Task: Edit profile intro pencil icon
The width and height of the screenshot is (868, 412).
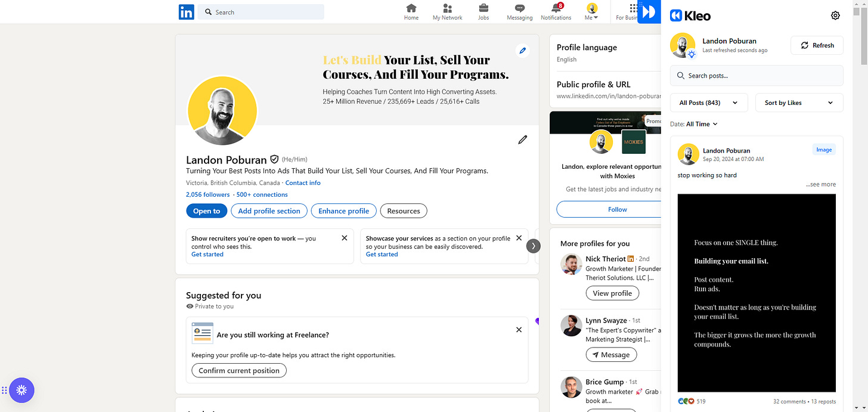Action: 523,140
